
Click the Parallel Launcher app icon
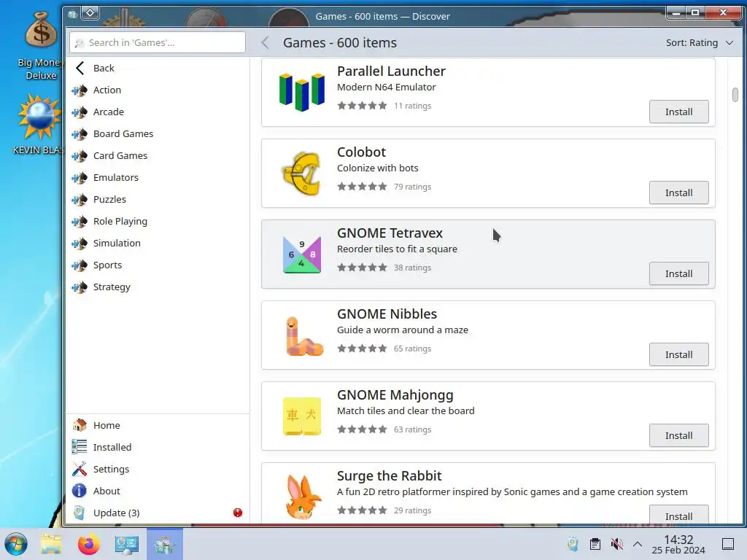coord(301,92)
